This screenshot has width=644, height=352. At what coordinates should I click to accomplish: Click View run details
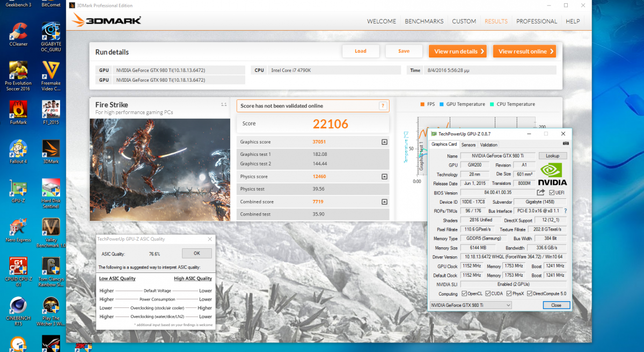click(458, 52)
